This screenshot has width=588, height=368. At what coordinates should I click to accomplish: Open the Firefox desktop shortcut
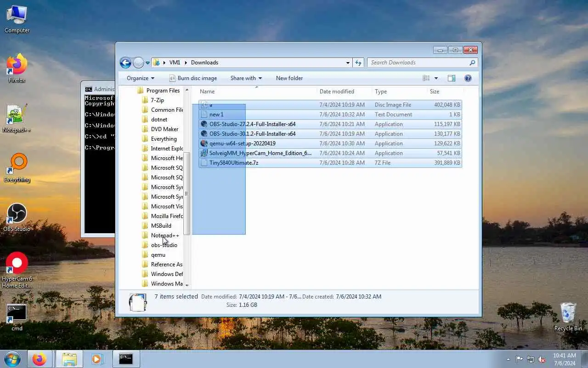click(x=17, y=68)
